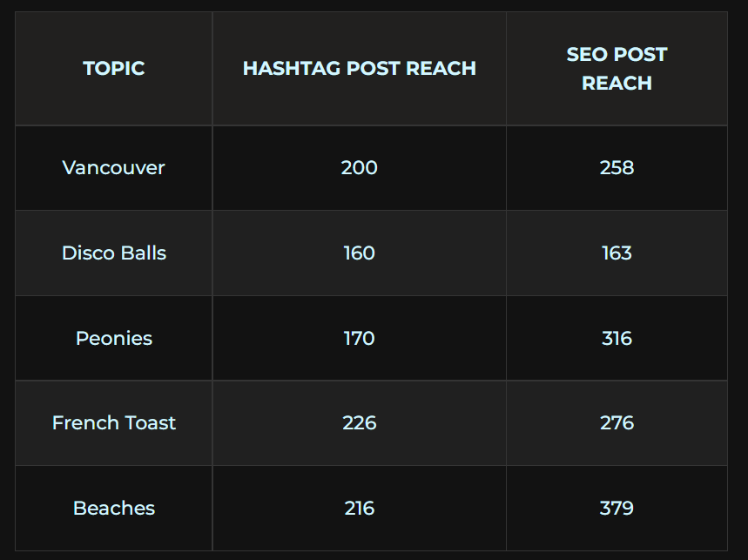Click French Toast hashtag reach value 226
748x560 pixels.
point(360,423)
